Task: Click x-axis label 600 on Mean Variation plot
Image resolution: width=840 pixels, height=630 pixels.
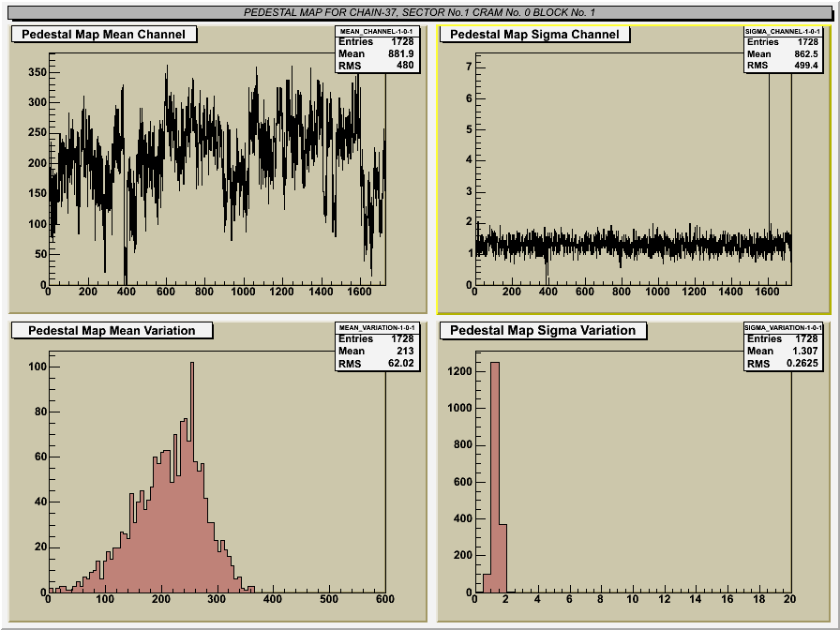Action: (384, 599)
